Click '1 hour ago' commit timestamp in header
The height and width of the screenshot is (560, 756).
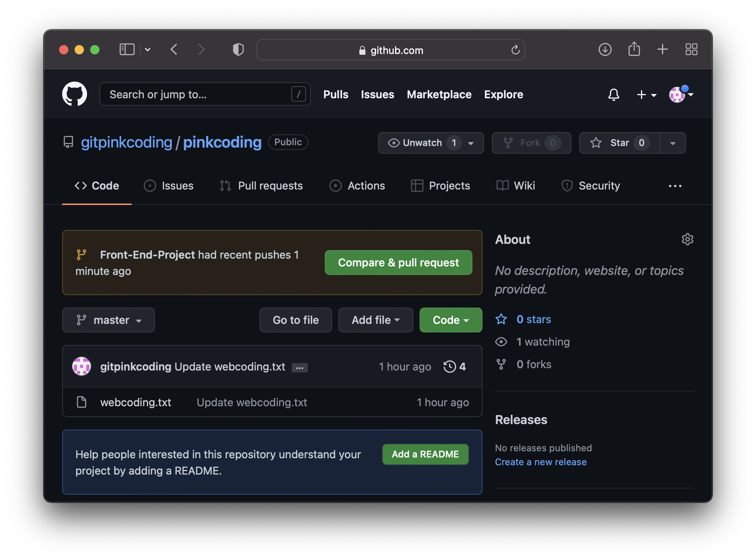pyautogui.click(x=405, y=367)
